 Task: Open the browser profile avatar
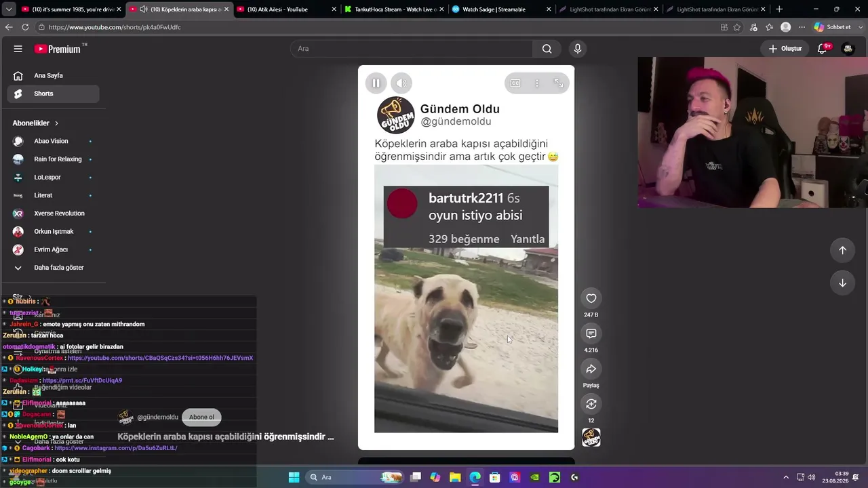point(786,27)
